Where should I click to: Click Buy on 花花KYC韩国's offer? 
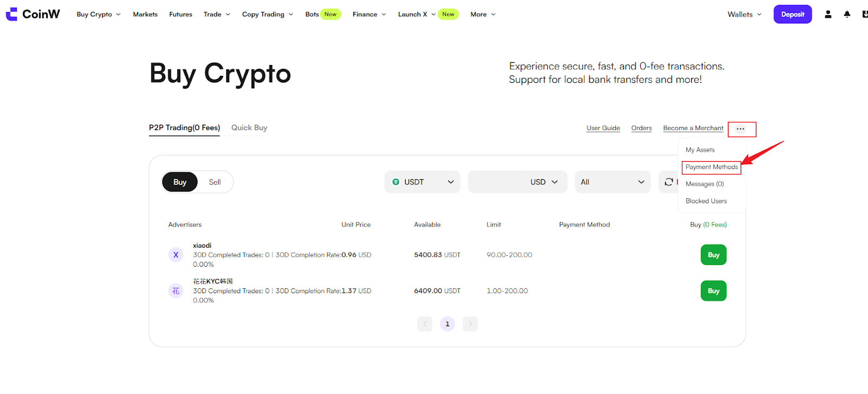click(x=713, y=291)
